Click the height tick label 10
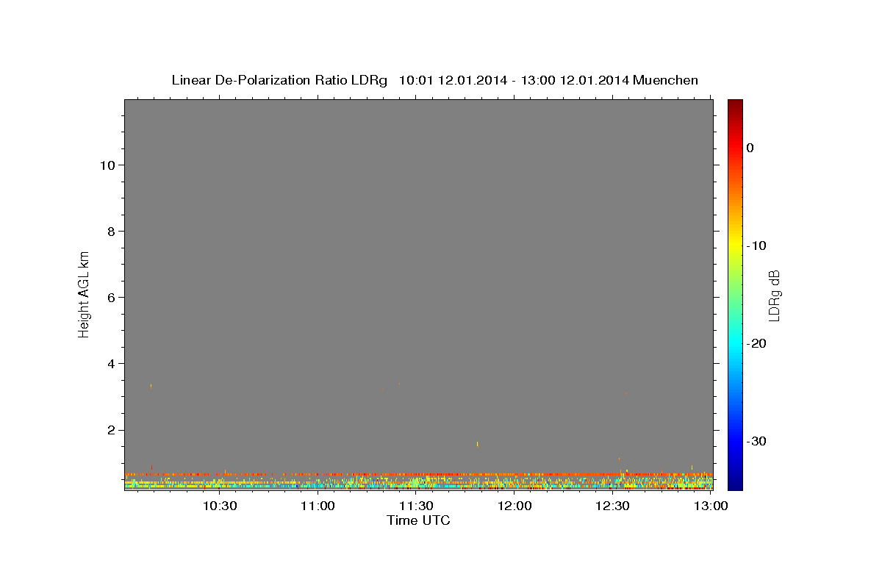Viewport: 882px width, 588px height. tap(107, 165)
